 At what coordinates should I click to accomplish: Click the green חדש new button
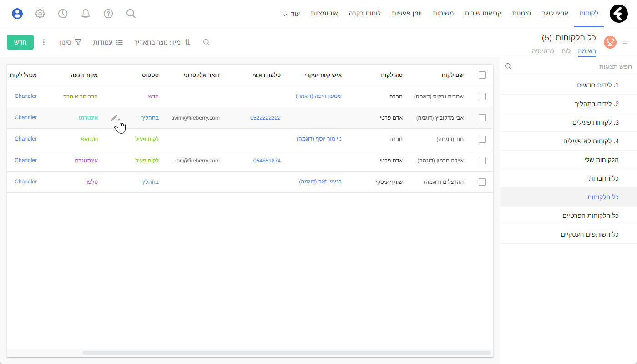pos(20,42)
